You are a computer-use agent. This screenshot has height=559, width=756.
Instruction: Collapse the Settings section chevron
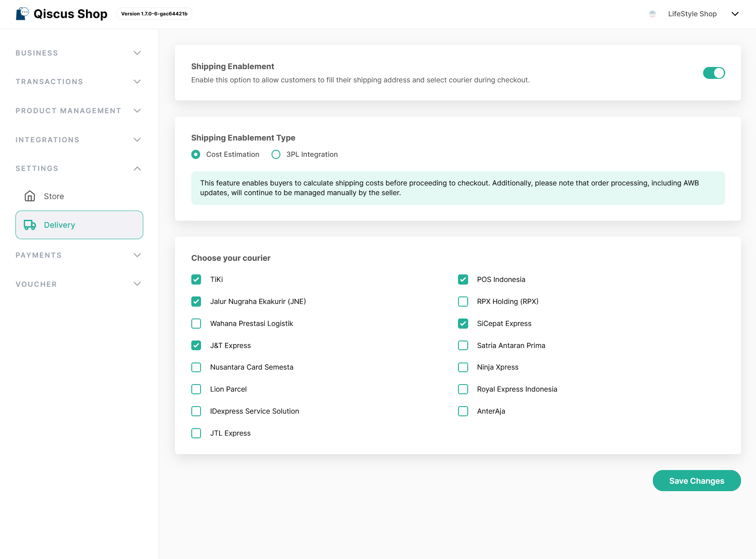[137, 168]
